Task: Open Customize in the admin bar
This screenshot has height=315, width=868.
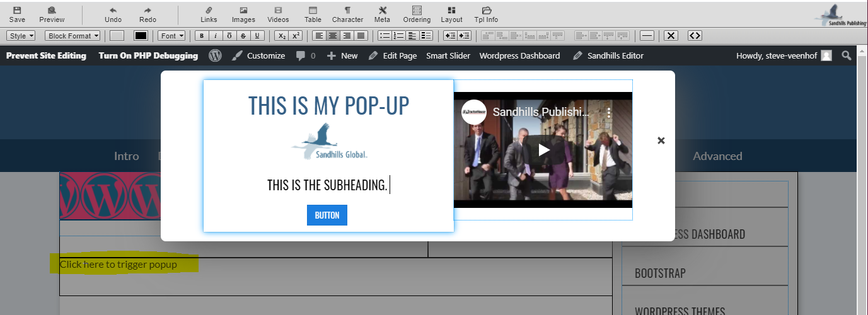Action: [x=258, y=55]
